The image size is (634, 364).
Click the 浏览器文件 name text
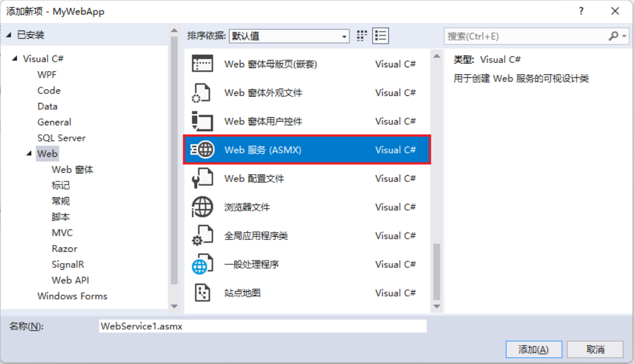click(x=246, y=208)
